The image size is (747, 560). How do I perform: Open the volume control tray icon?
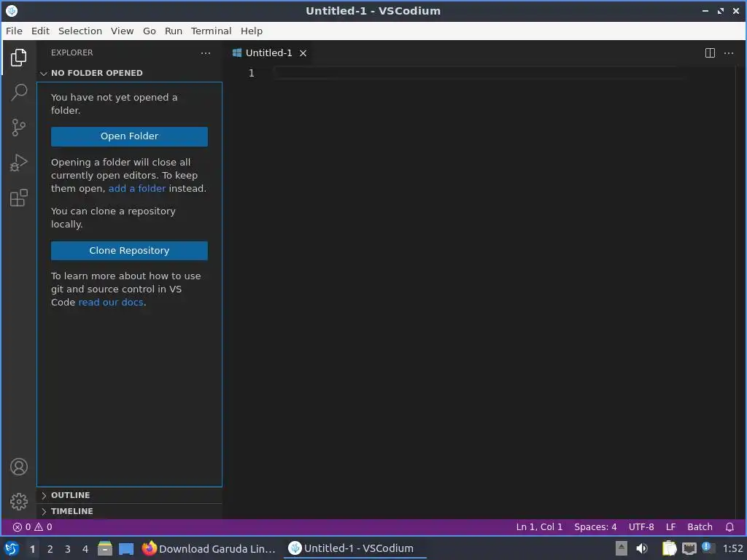pyautogui.click(x=642, y=548)
